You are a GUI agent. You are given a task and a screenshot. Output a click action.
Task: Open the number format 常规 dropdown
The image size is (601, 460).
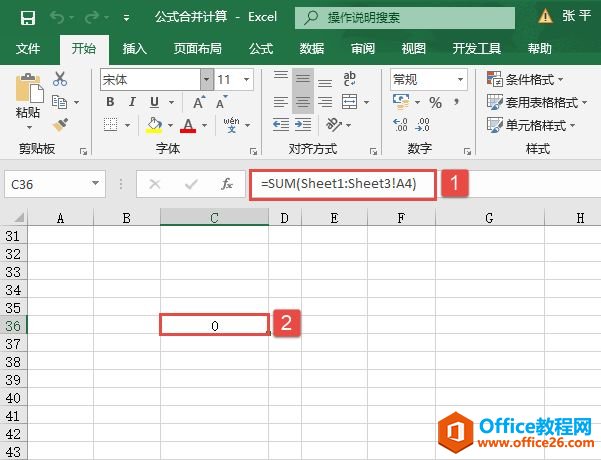pyautogui.click(x=460, y=79)
